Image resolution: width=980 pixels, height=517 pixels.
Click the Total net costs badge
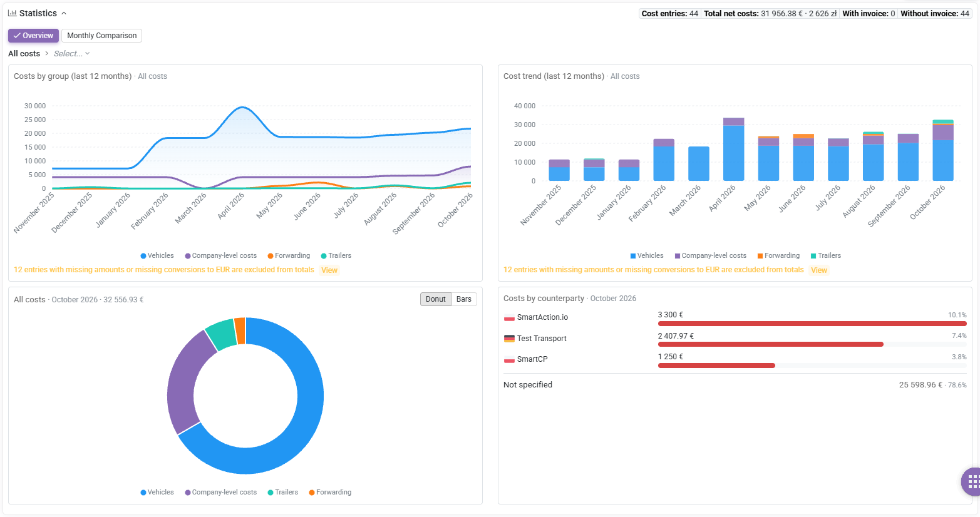tap(770, 13)
